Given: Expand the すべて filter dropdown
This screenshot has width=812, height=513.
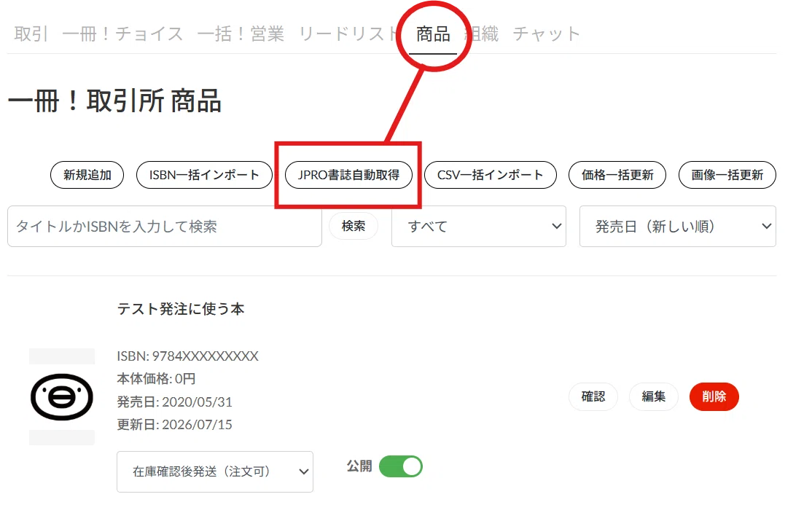Looking at the screenshot, I should [478, 226].
